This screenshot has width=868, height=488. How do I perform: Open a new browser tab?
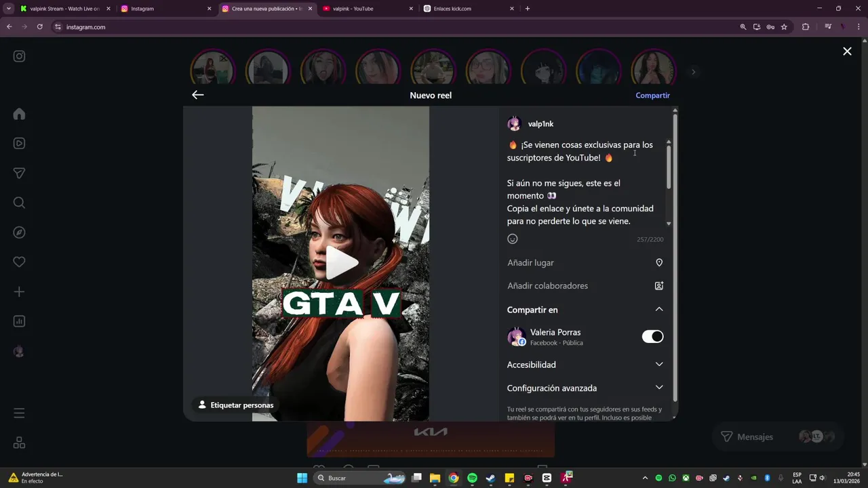[528, 9]
